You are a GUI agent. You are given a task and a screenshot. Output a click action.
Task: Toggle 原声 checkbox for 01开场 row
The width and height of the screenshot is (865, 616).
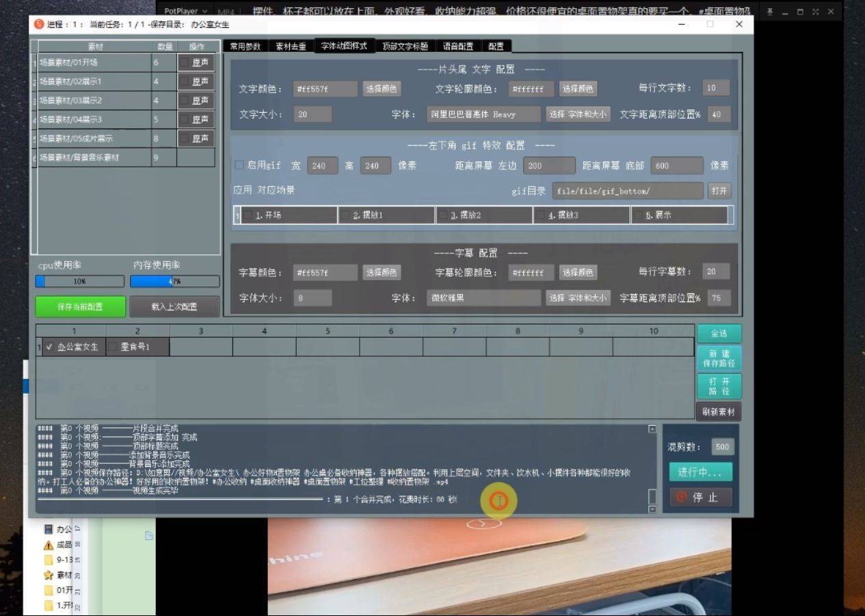(x=185, y=62)
